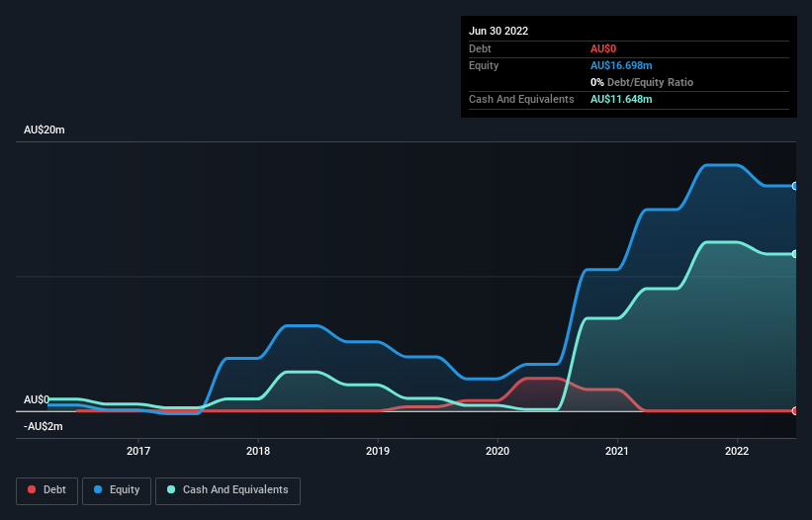812x520 pixels.
Task: Click tooltip Cash And Equivalents row label
Action: (x=521, y=99)
